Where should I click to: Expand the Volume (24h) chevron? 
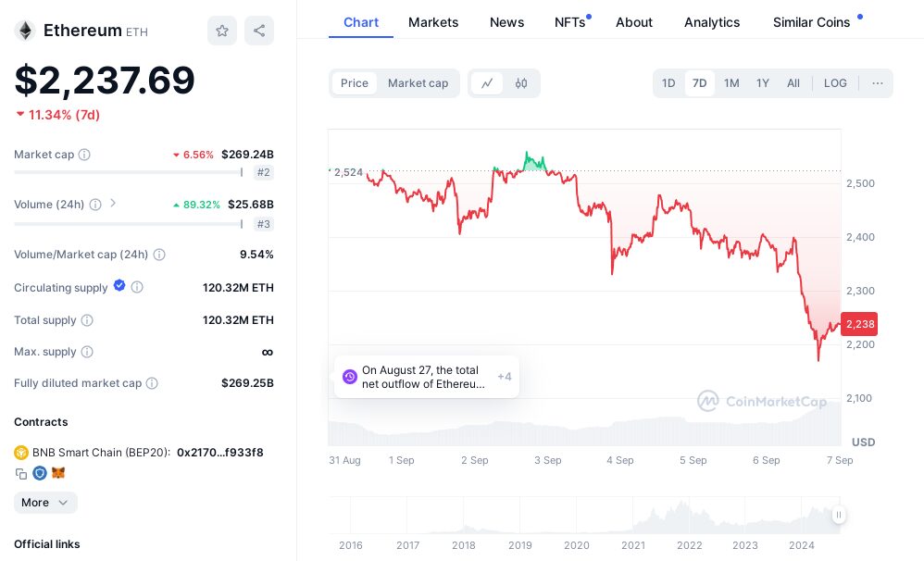click(x=113, y=204)
